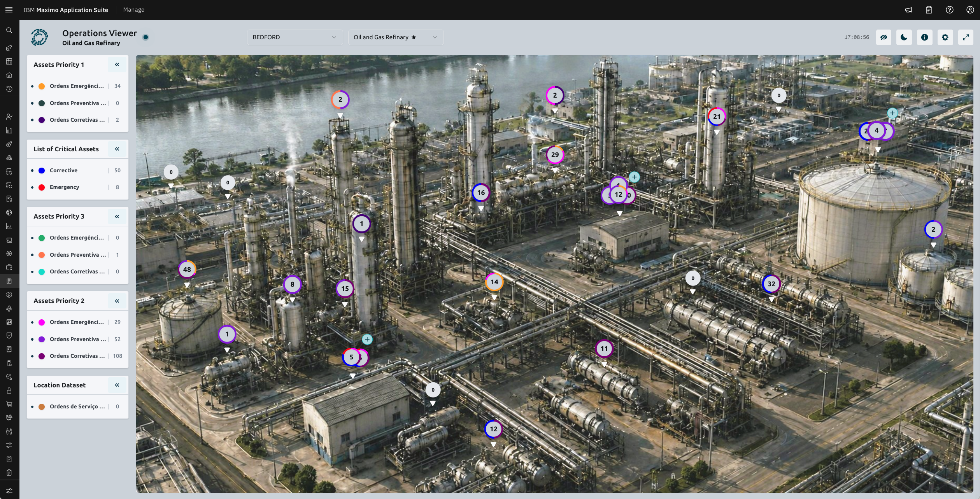Collapse the Assets Priority 1 panel
980x499 pixels.
[x=117, y=65]
